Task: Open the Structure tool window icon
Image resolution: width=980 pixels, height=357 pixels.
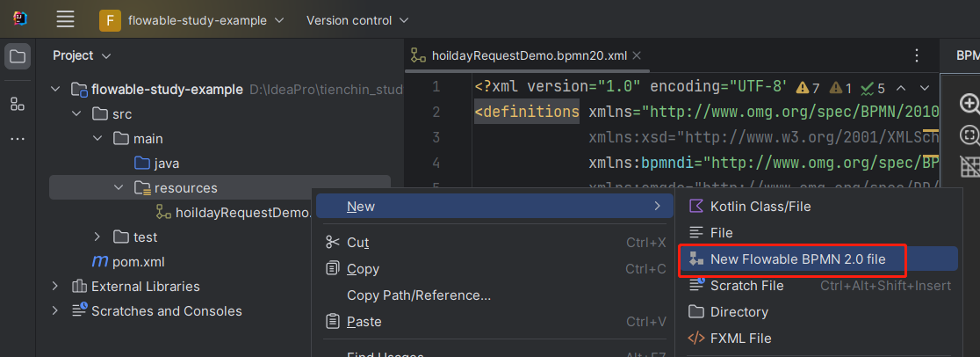Action: coord(18,104)
